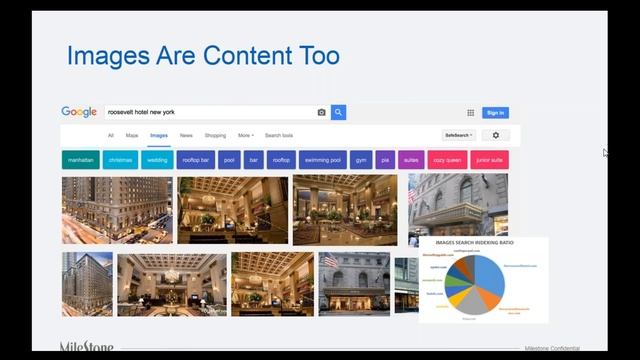This screenshot has width=640, height=360.
Task: Switch to the News tab
Action: coord(186,135)
